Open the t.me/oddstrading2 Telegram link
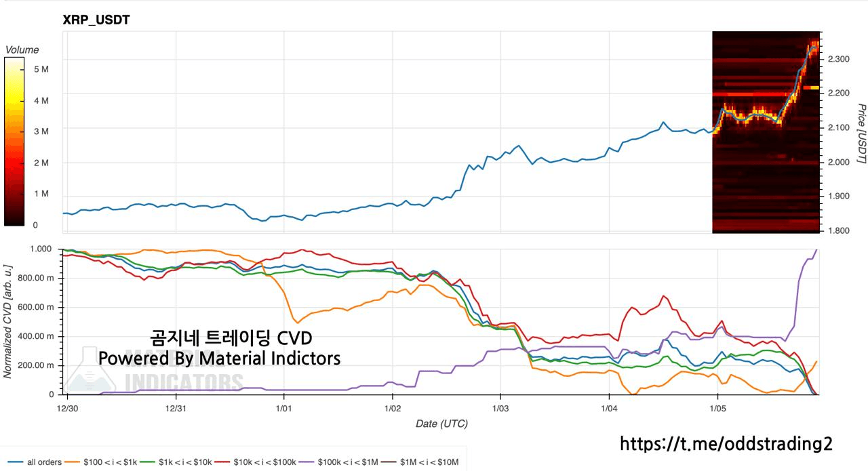The image size is (868, 471). click(726, 443)
